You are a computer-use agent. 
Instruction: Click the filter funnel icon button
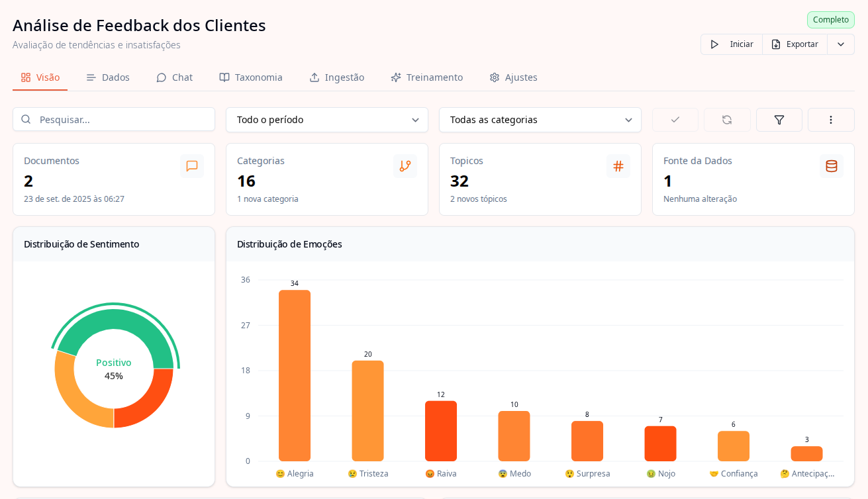tap(779, 120)
